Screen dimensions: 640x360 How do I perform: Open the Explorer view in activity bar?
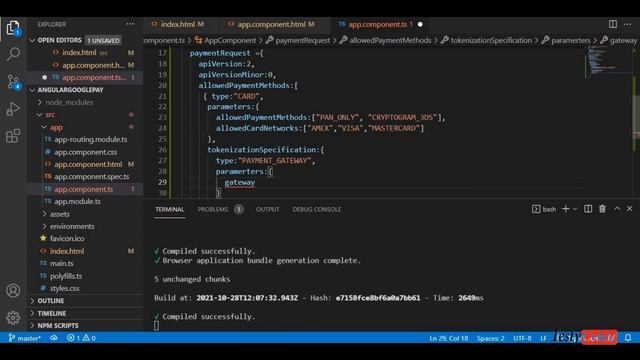tap(13, 28)
